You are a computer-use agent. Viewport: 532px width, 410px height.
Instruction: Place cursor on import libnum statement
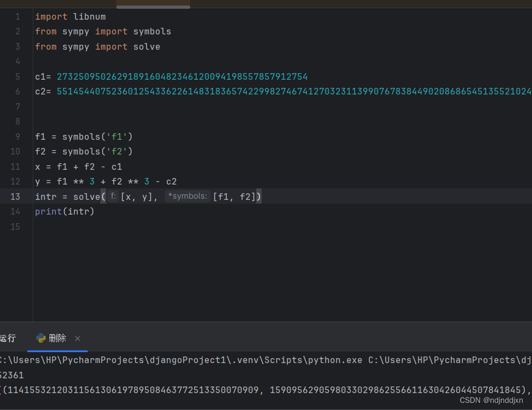click(70, 16)
